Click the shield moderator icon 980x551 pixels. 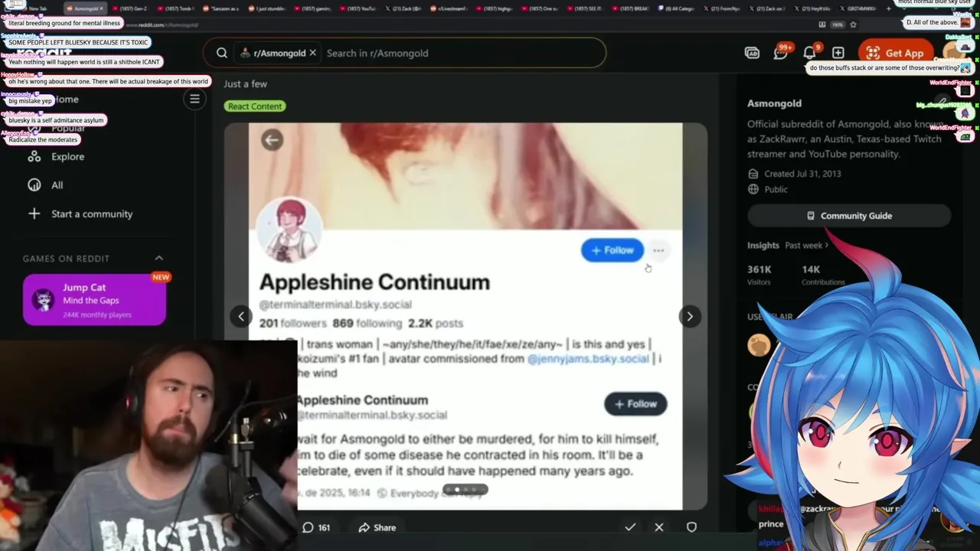click(x=691, y=527)
